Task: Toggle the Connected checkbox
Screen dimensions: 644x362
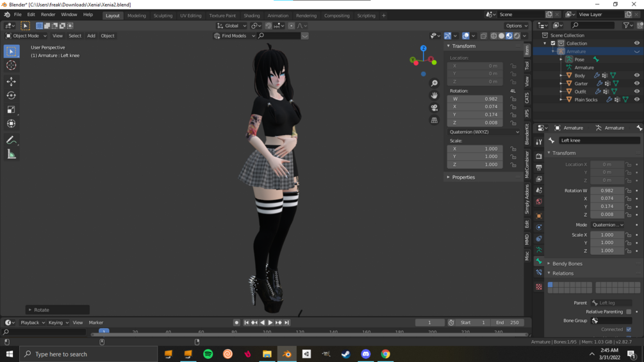Action: (x=629, y=329)
